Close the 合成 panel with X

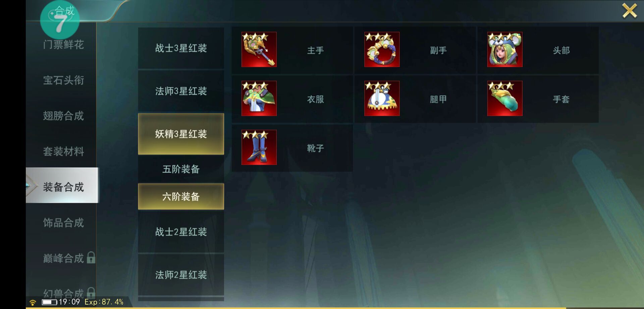pos(630,11)
